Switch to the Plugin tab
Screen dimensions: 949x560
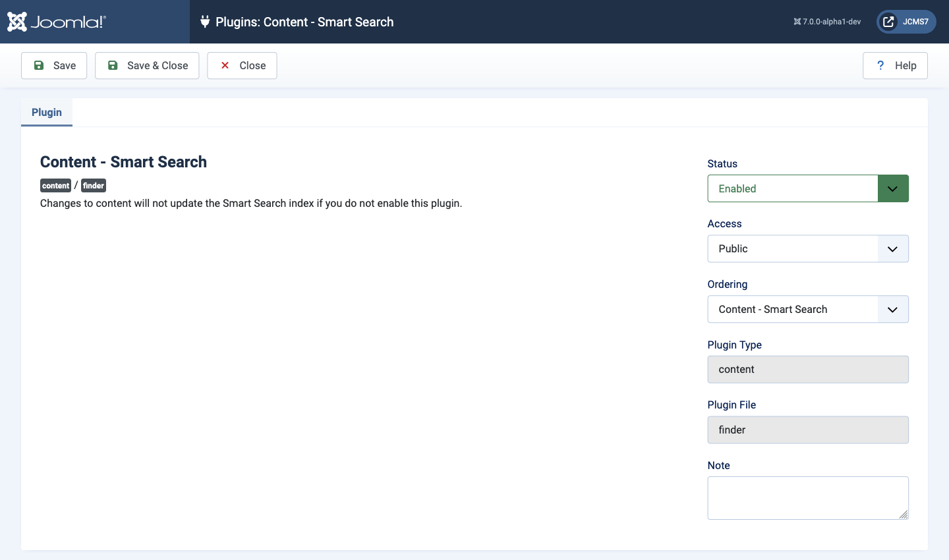(47, 112)
